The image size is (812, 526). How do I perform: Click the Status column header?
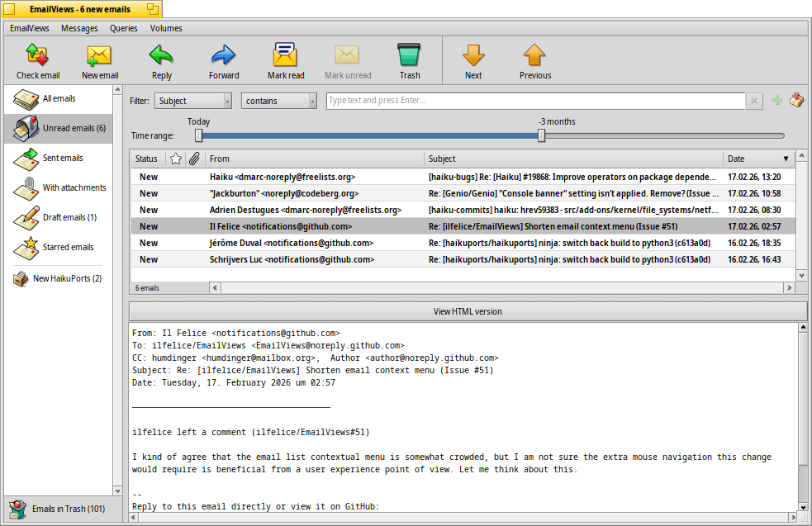pyautogui.click(x=147, y=159)
